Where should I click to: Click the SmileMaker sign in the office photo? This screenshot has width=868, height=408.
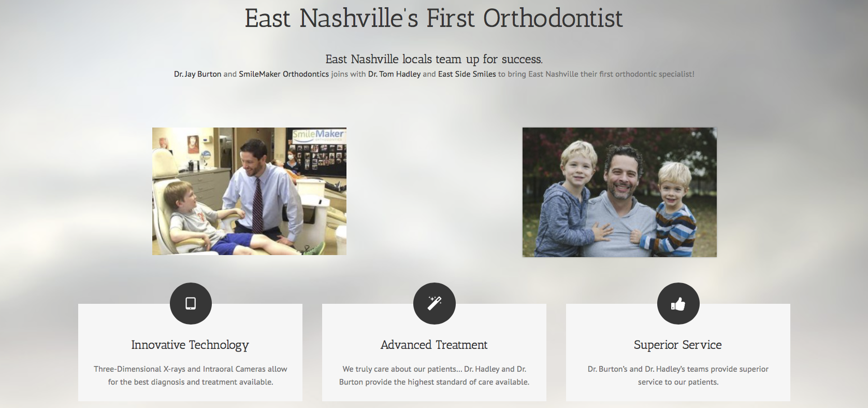(x=319, y=135)
